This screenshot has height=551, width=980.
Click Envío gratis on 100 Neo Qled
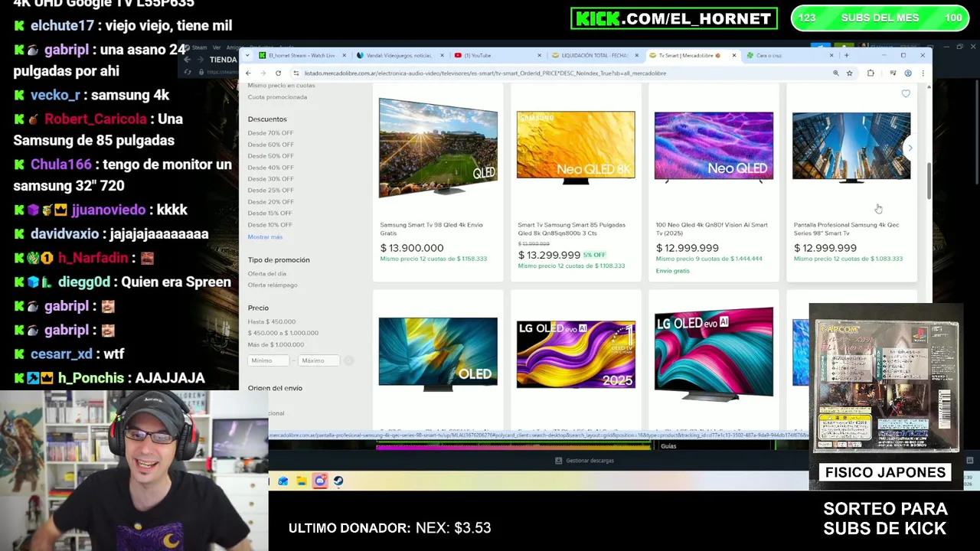pos(672,271)
